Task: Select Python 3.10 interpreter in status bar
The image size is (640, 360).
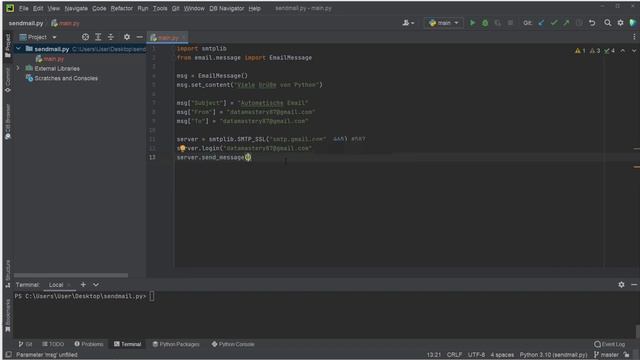Action: [553, 355]
